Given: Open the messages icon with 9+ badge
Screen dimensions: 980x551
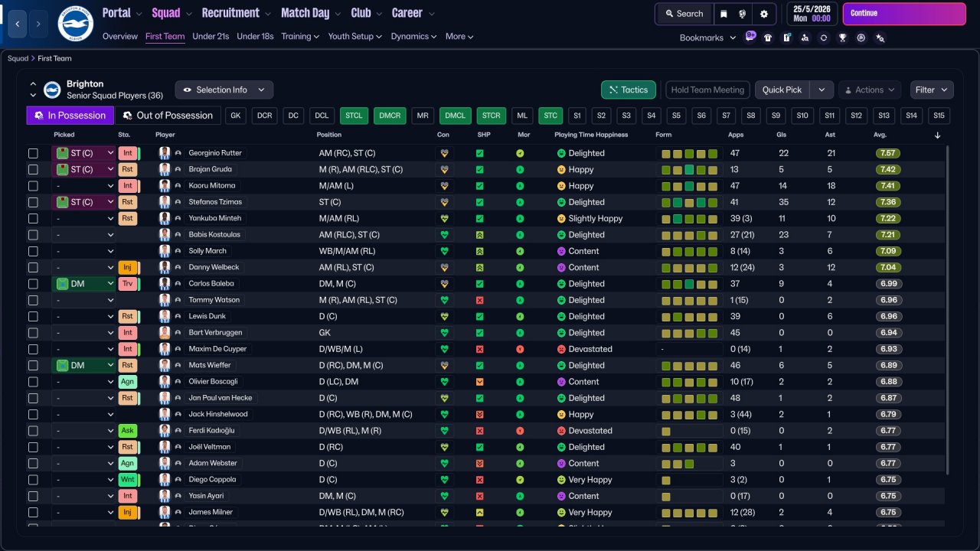Looking at the screenshot, I should tap(750, 37).
